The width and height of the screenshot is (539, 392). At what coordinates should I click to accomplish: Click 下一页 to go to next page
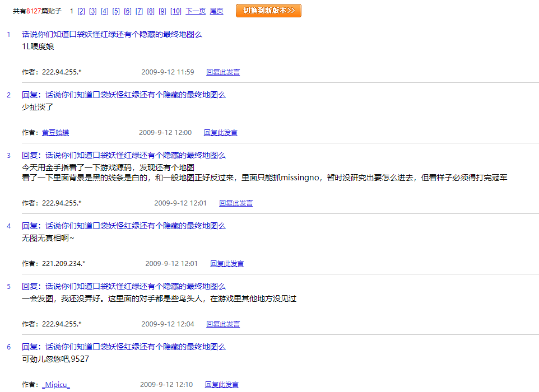click(196, 11)
